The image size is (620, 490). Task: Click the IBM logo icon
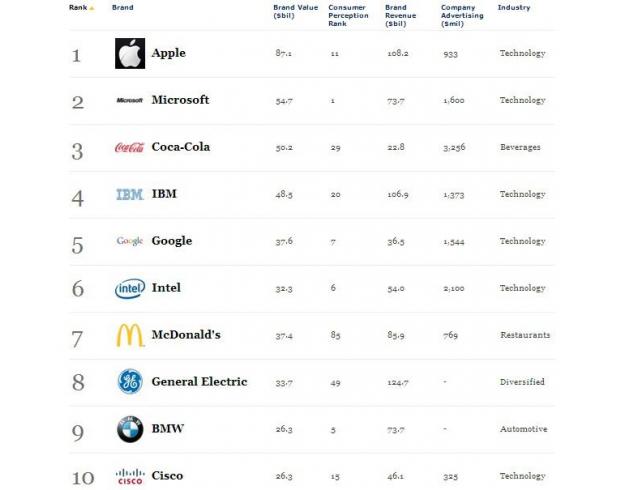[x=130, y=194]
